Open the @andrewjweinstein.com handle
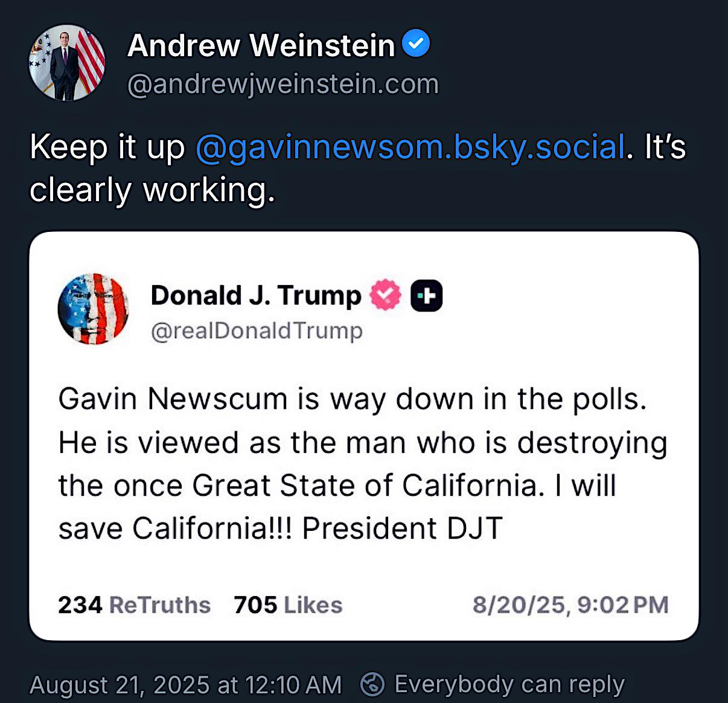Screen dimensions: 728x703 (283, 84)
